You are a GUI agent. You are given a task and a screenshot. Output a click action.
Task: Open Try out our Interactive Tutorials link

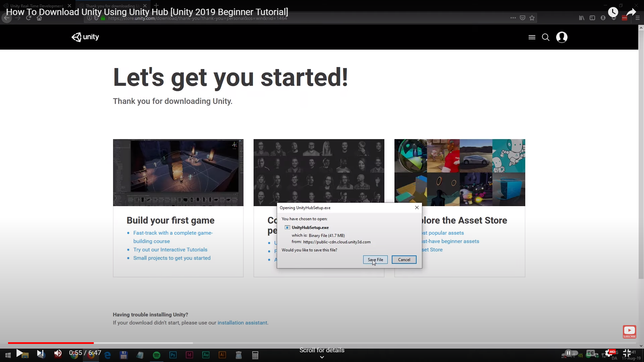(170, 250)
